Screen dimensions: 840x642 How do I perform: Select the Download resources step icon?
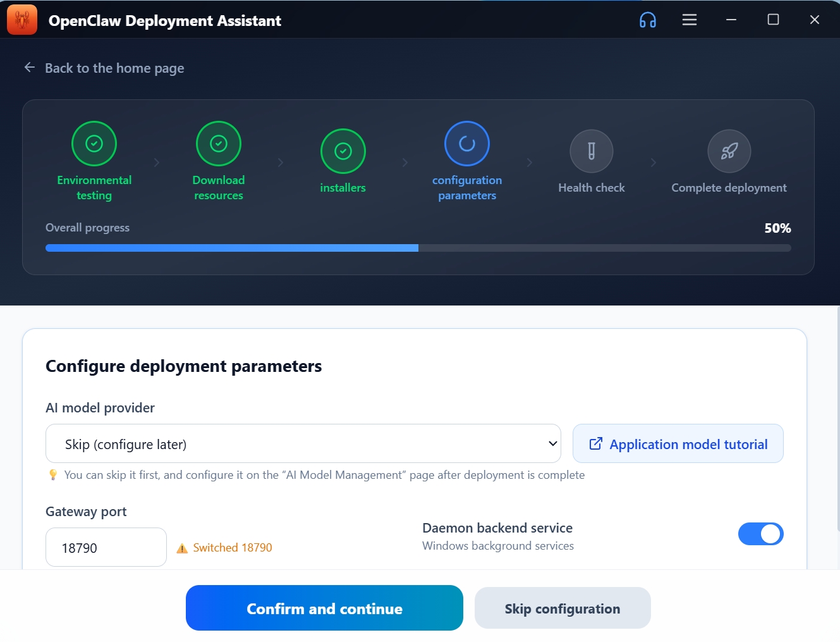(219, 144)
